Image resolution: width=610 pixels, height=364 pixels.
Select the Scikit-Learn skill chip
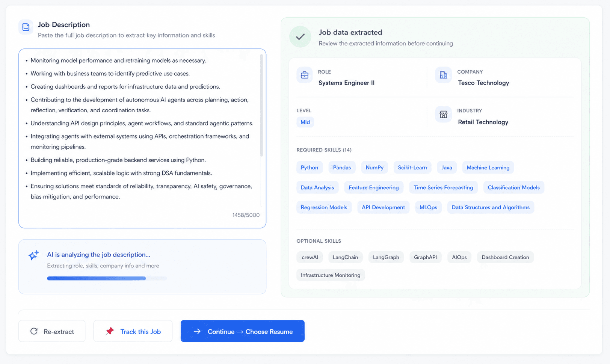412,168
